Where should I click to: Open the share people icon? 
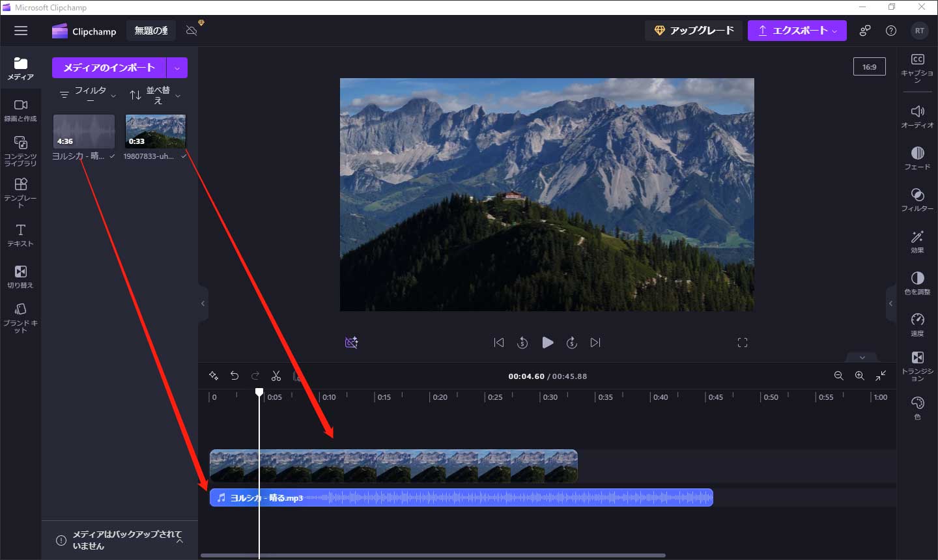(x=865, y=31)
